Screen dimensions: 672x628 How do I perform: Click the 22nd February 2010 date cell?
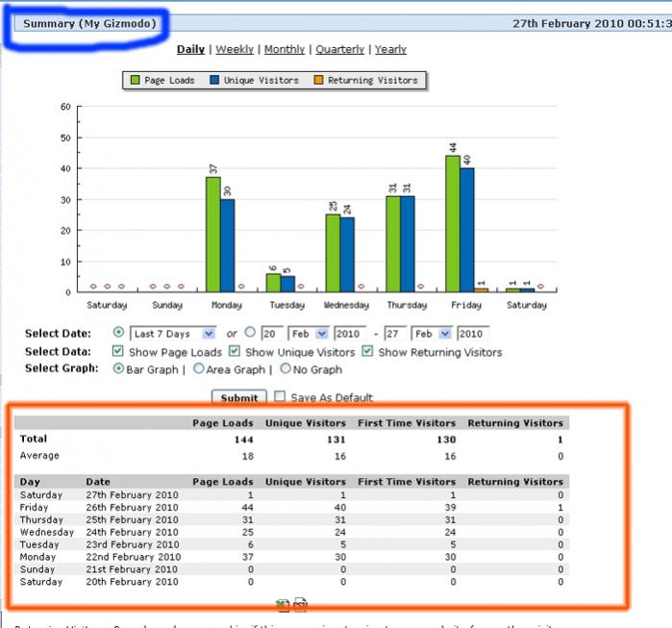[x=134, y=557]
